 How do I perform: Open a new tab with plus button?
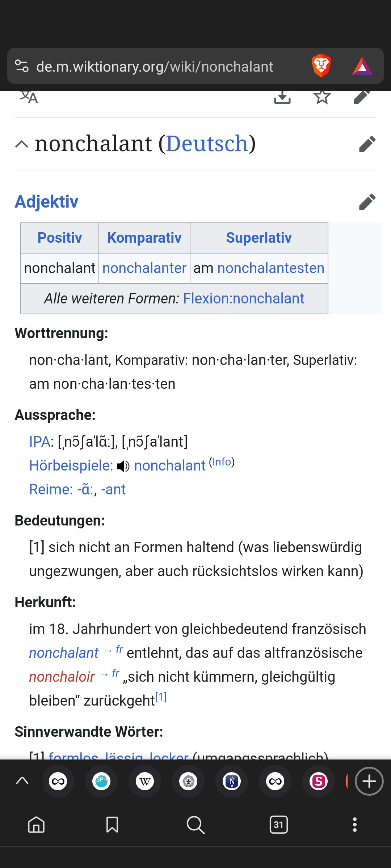(369, 781)
